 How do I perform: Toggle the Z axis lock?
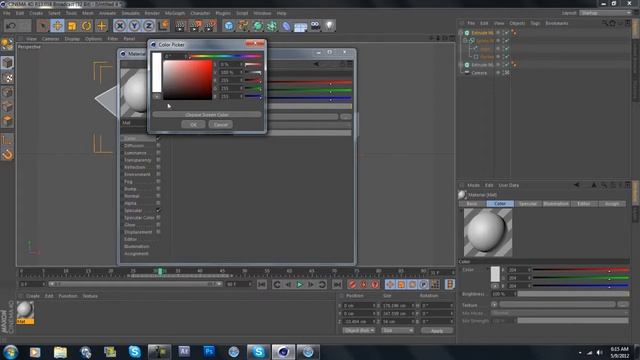coord(149,26)
